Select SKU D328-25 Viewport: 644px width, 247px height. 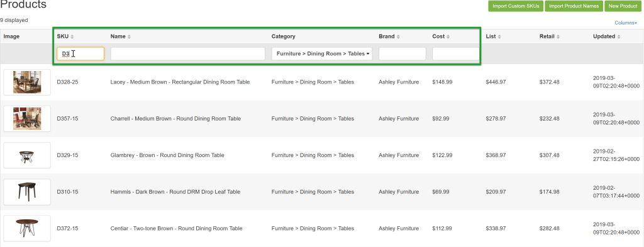tap(67, 82)
